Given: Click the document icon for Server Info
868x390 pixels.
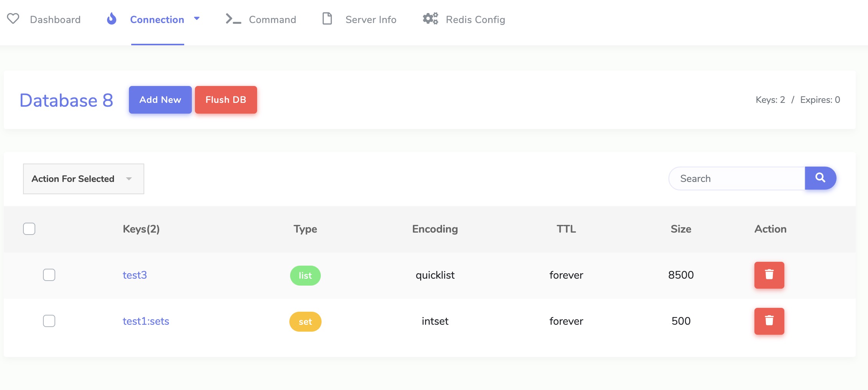Looking at the screenshot, I should pos(327,18).
